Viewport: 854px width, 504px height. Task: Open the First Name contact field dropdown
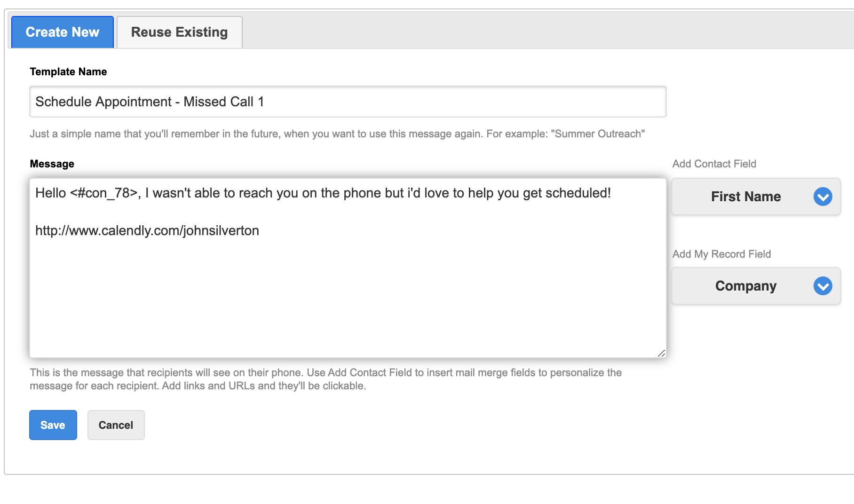(x=745, y=197)
